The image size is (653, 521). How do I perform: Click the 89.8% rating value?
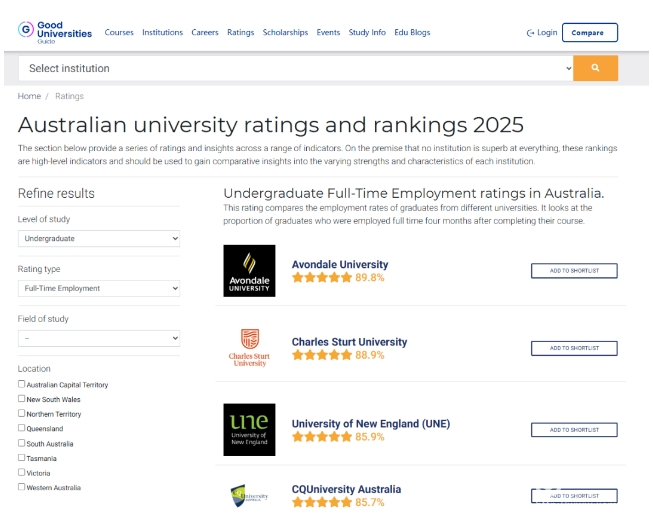[370, 277]
